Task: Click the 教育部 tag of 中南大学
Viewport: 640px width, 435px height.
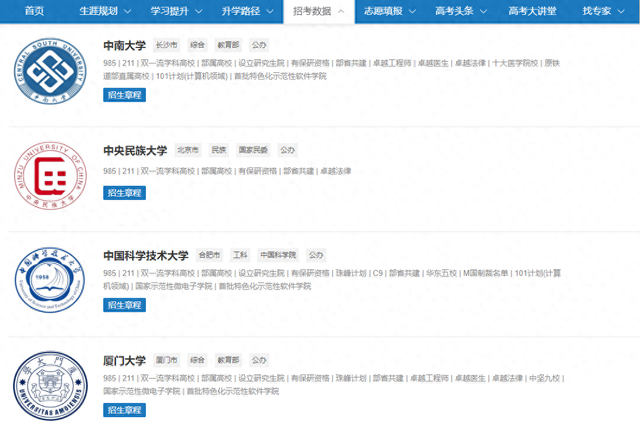Action: 228,45
